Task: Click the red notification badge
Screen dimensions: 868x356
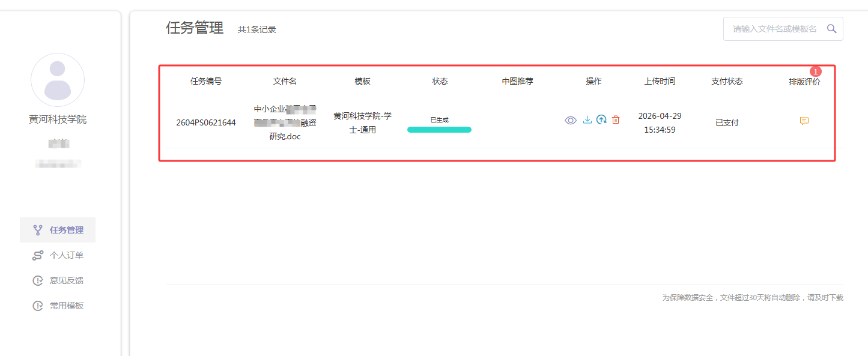Action: [815, 71]
